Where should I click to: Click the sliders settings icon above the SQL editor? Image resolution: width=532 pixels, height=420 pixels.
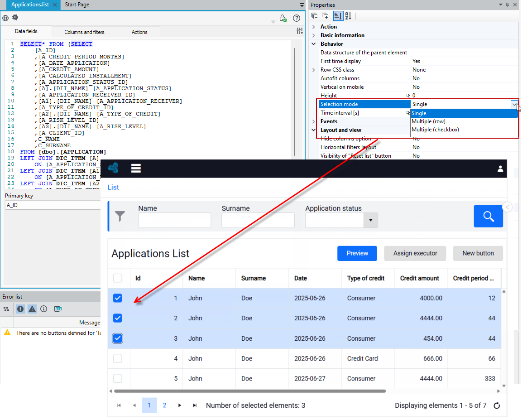tap(300, 31)
